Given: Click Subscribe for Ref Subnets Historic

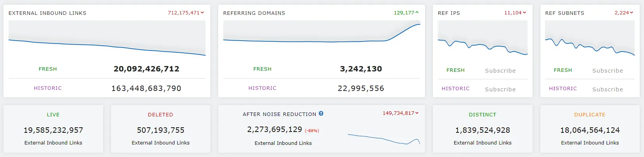Looking at the screenshot, I should (x=608, y=89).
